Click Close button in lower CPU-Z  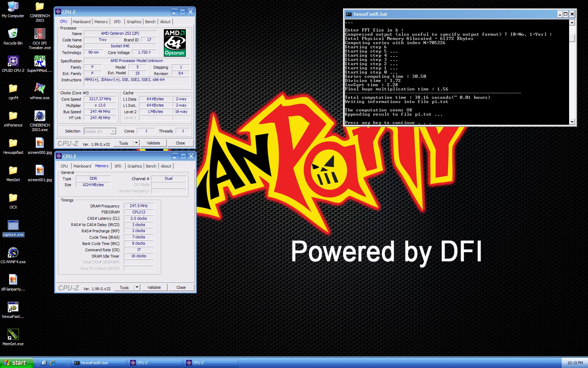(181, 287)
